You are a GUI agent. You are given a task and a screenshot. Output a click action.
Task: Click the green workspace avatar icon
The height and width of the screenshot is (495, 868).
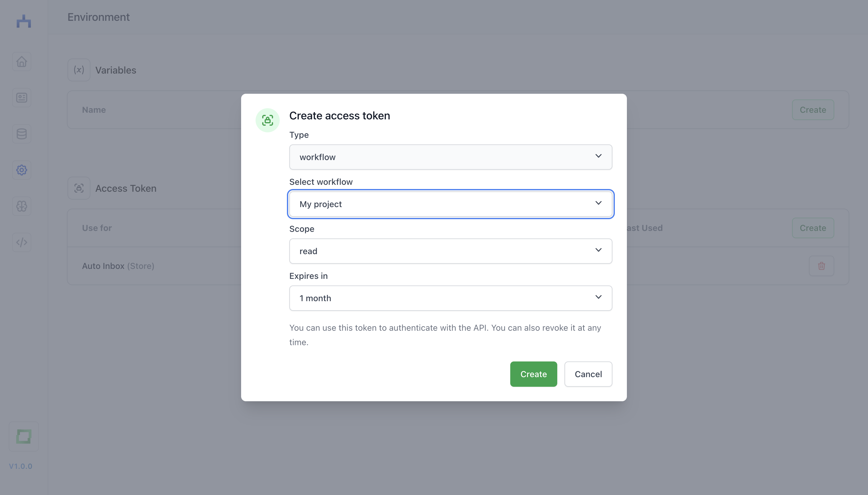[x=24, y=436]
